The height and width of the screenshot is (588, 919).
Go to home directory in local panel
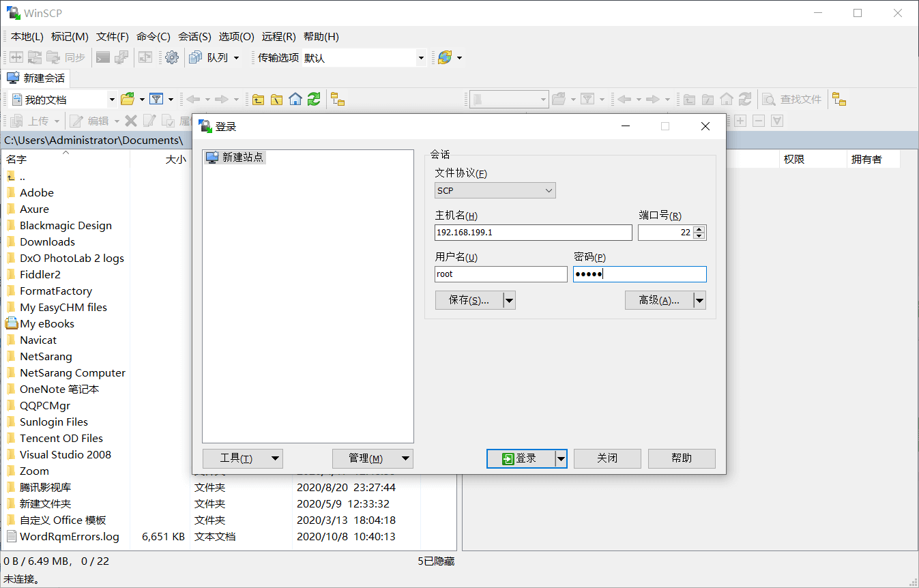coord(295,100)
